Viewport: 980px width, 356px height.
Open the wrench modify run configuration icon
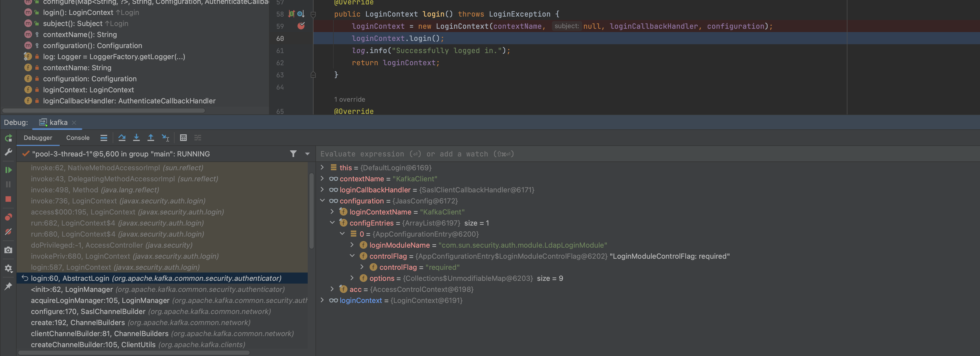8,152
